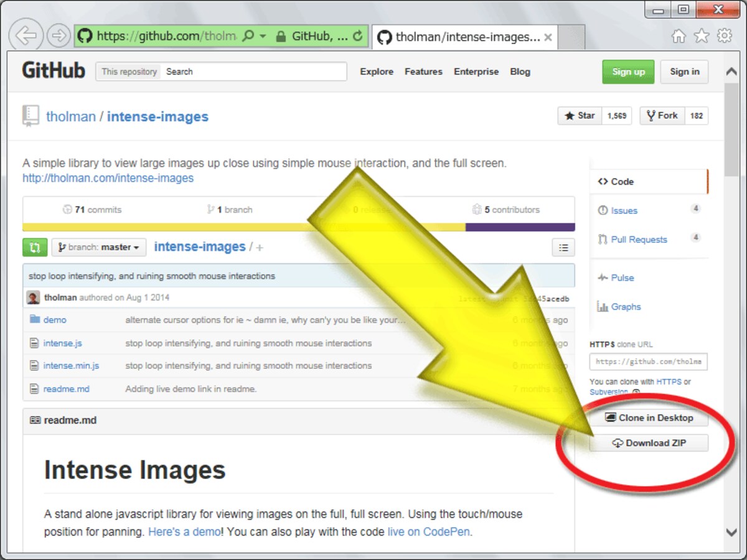Open Explore in the GitHub header
Image resolution: width=747 pixels, height=560 pixels.
pos(377,72)
